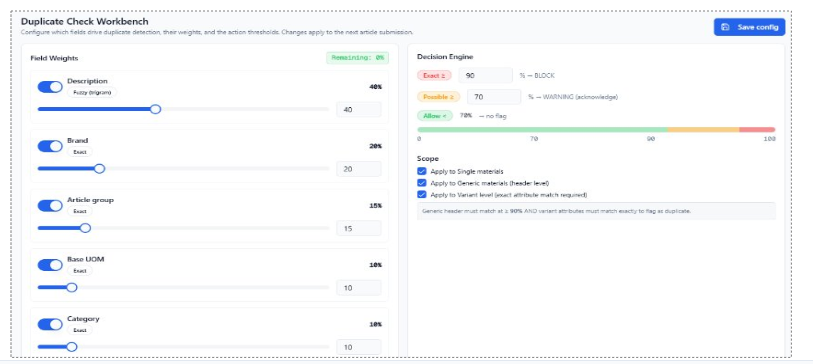Click the Duplicate Check Workbench heading

point(85,22)
